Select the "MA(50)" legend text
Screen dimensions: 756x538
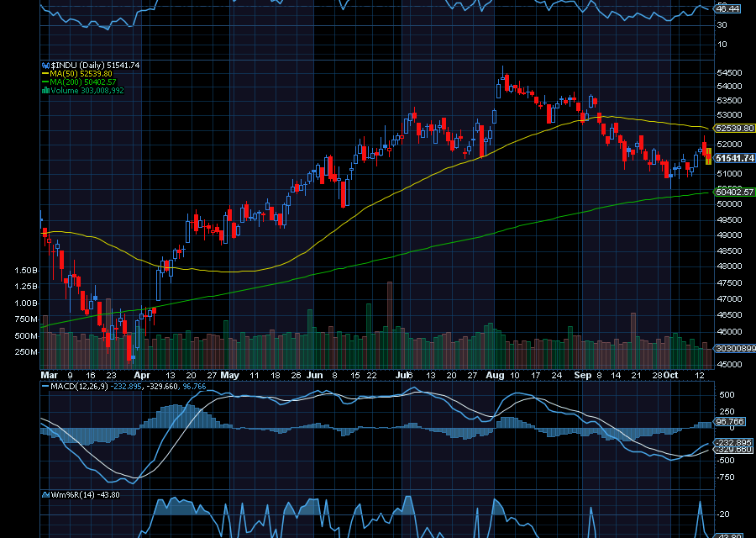point(64,74)
